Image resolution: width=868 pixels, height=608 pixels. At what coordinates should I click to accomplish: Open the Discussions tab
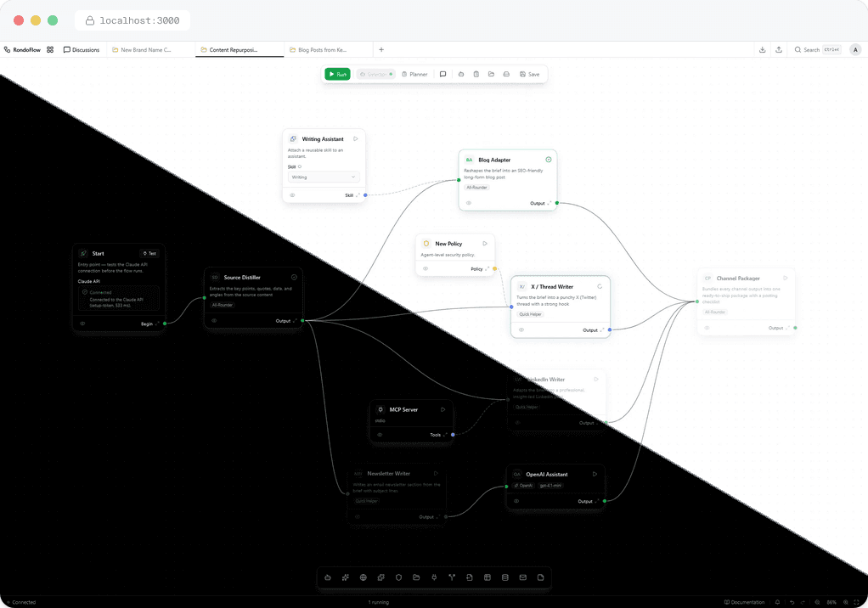(82, 50)
